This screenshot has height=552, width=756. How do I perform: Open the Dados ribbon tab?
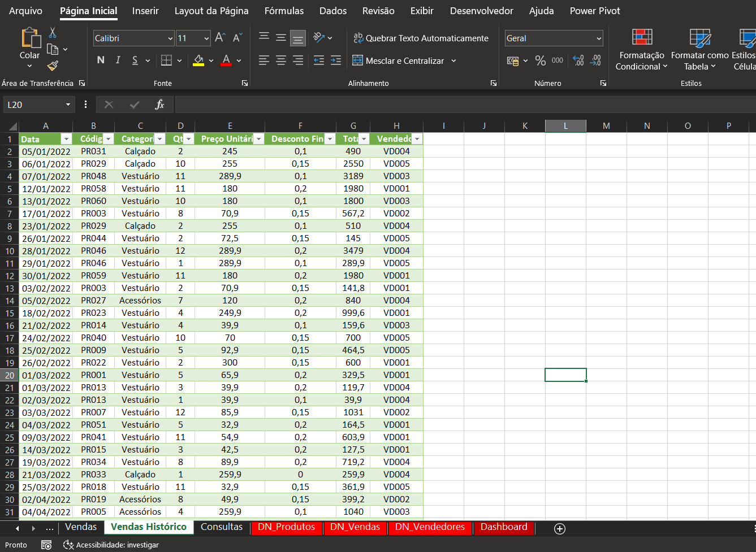click(333, 11)
